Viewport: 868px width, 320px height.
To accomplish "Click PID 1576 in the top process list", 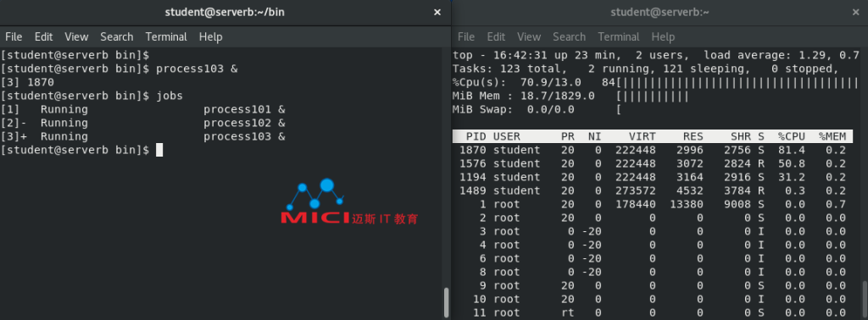I will [x=473, y=163].
